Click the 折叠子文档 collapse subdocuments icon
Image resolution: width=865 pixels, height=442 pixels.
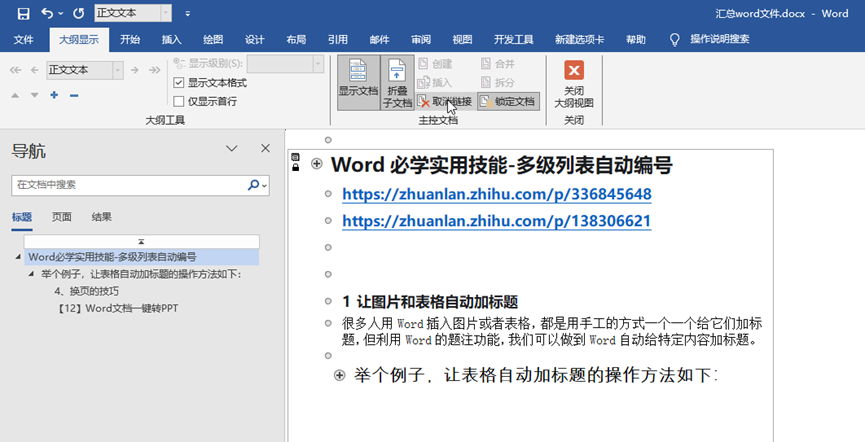[x=397, y=81]
